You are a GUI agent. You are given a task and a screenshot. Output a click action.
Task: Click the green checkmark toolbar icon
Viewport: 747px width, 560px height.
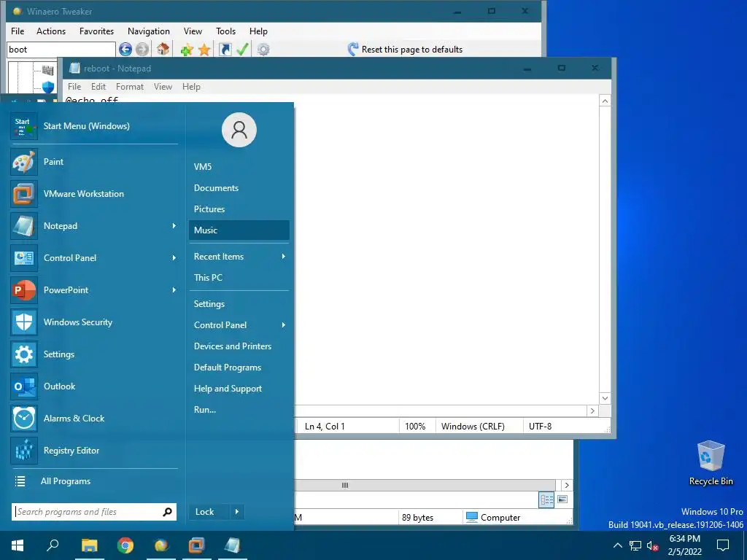(x=242, y=49)
